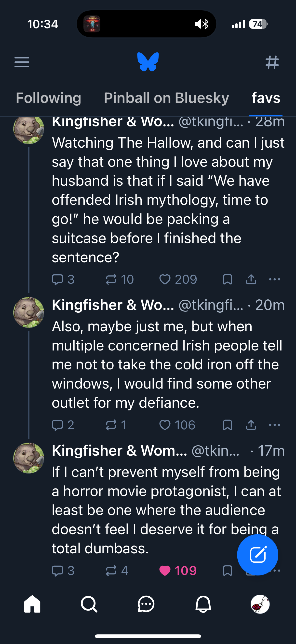Share the cold iron windows post
This screenshot has width=296, height=644.
pos(251,425)
